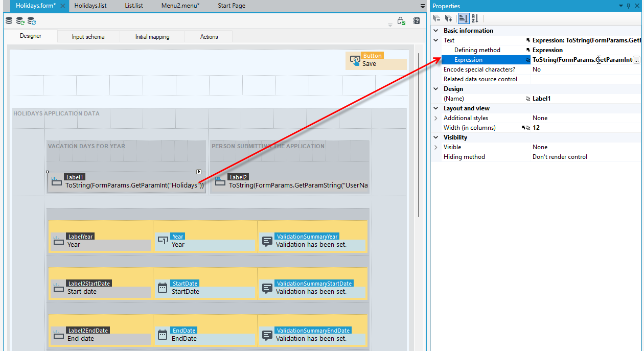The height and width of the screenshot is (351, 644).
Task: Open the Actions tab
Action: tap(209, 37)
